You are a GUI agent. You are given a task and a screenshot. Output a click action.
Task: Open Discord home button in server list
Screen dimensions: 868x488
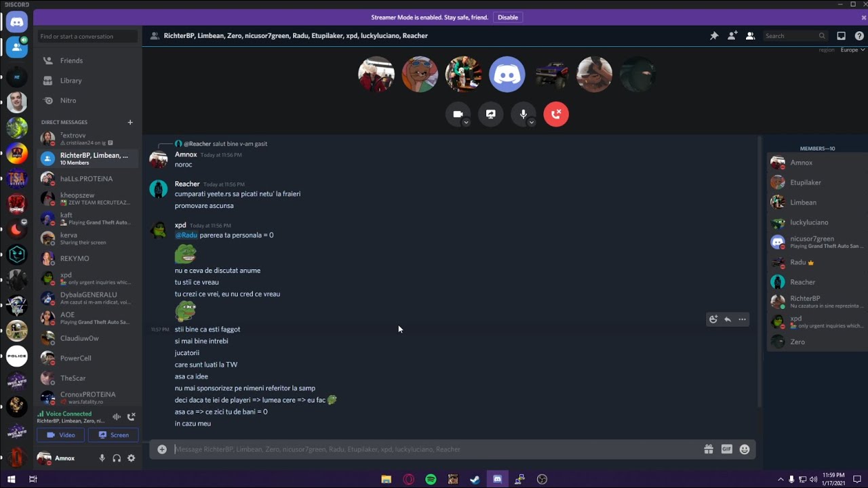(x=17, y=22)
